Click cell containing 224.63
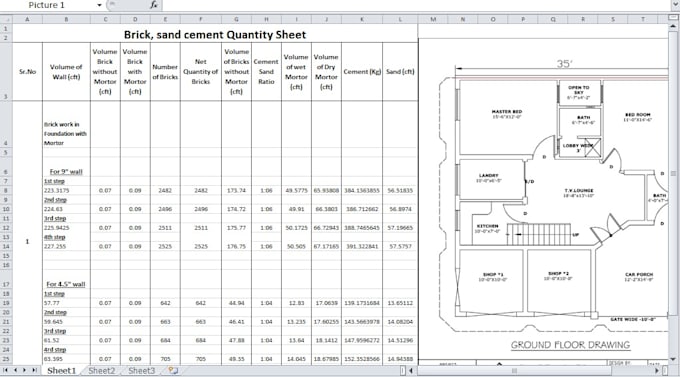The height and width of the screenshot is (377, 680). click(x=66, y=209)
